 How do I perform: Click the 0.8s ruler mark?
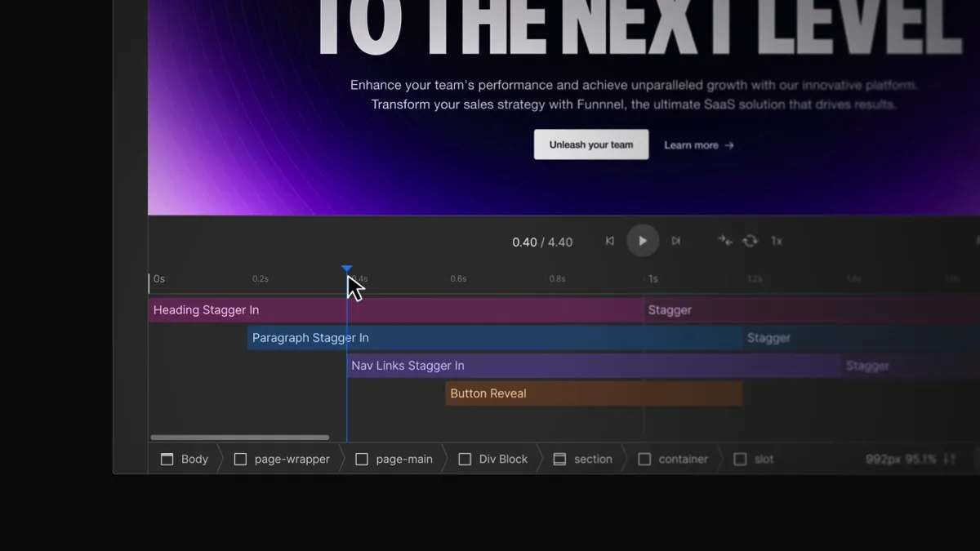557,279
